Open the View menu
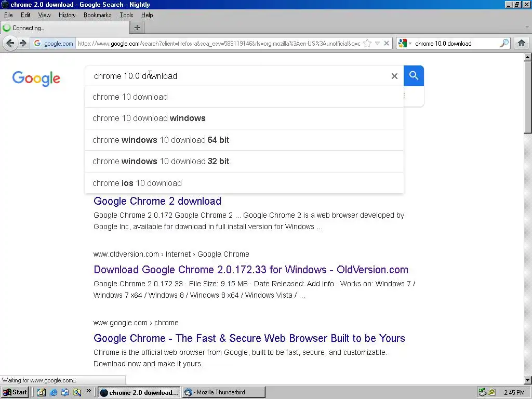This screenshot has height=399, width=532. coord(44,15)
